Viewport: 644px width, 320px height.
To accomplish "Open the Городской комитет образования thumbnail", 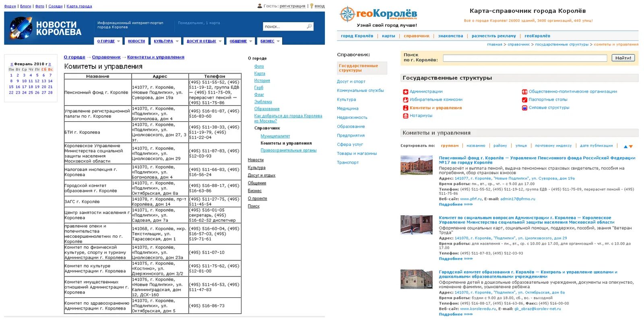I will coord(416,279).
